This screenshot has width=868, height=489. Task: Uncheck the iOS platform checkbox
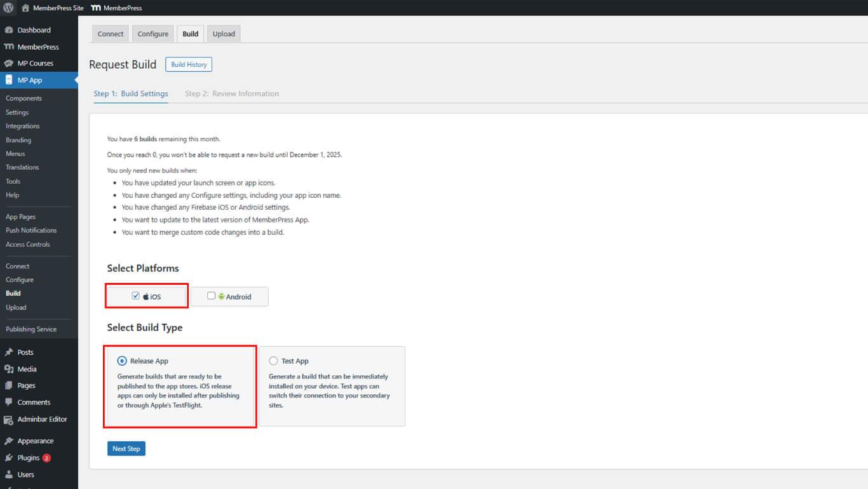tap(135, 296)
